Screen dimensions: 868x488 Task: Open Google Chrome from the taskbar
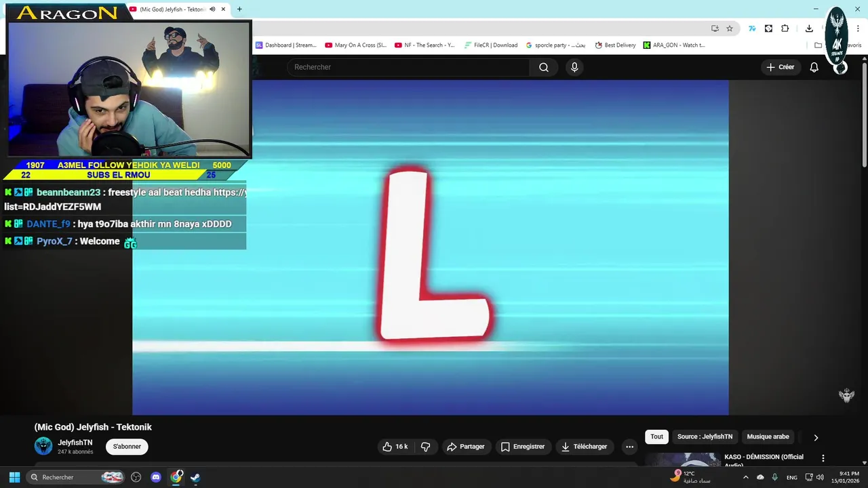tap(176, 477)
